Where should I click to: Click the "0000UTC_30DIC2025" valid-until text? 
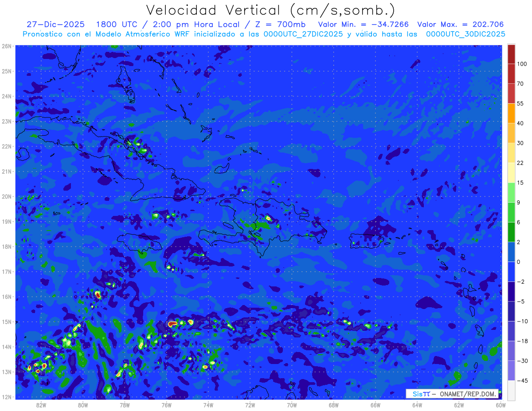(x=465, y=34)
